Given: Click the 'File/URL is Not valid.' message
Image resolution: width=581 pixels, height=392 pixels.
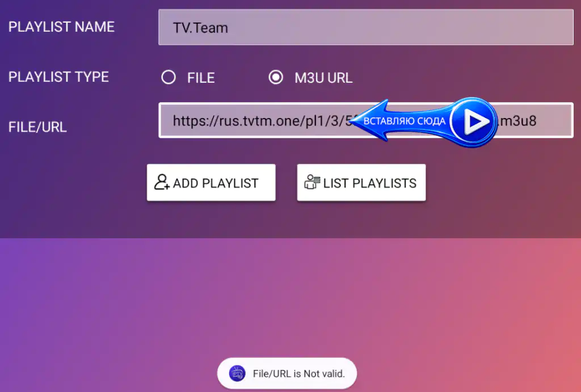Looking at the screenshot, I should point(298,374).
